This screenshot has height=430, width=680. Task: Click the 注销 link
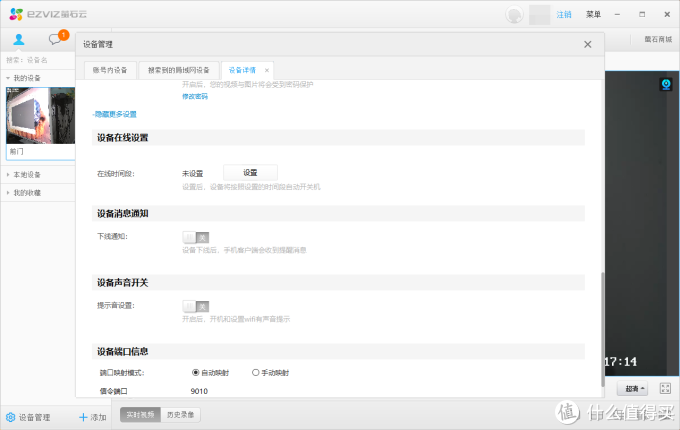[564, 14]
